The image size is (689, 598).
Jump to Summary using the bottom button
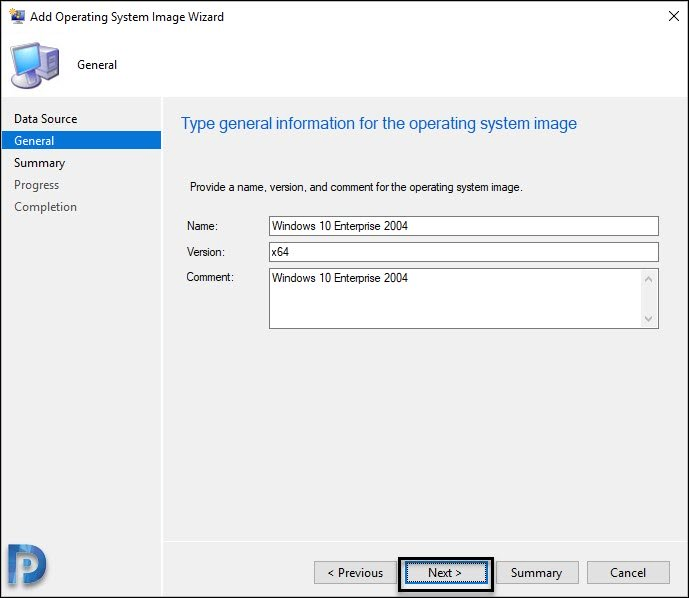(x=537, y=573)
